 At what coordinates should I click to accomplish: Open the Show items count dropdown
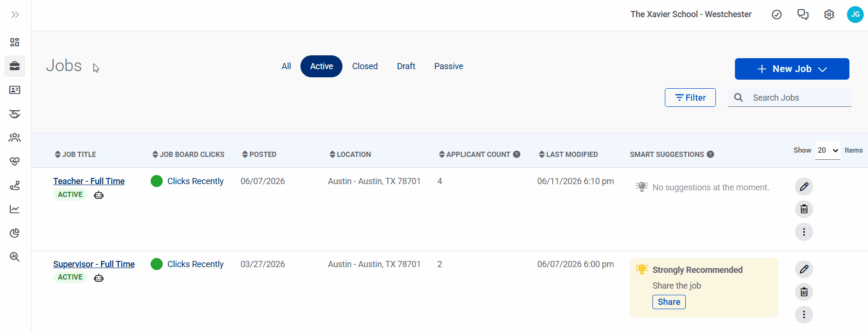[x=828, y=150]
